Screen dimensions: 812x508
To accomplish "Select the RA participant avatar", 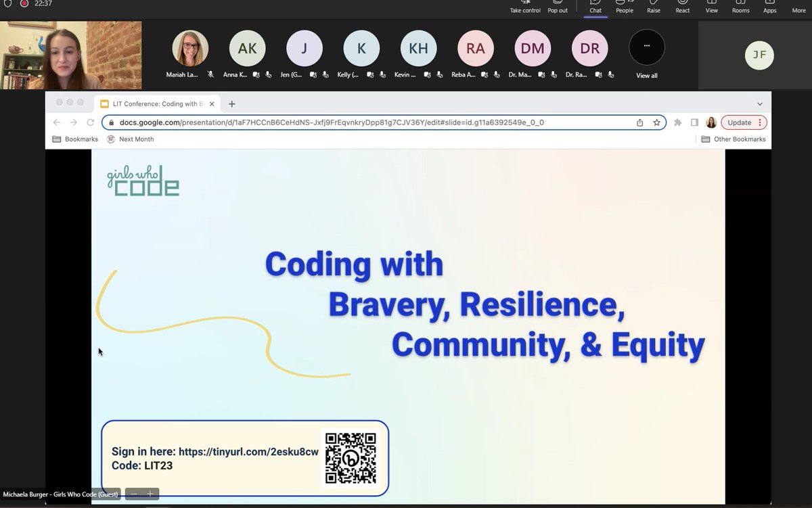I will [476, 48].
